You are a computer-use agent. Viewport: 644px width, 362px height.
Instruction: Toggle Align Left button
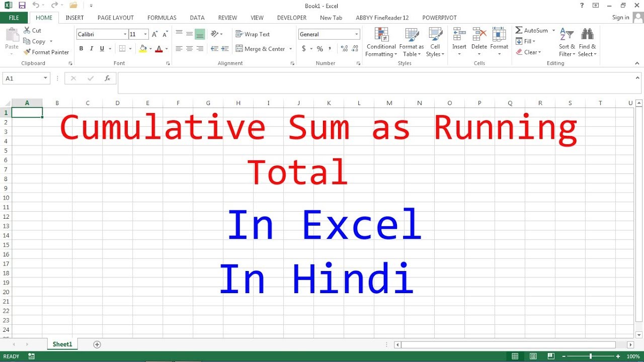[179, 49]
